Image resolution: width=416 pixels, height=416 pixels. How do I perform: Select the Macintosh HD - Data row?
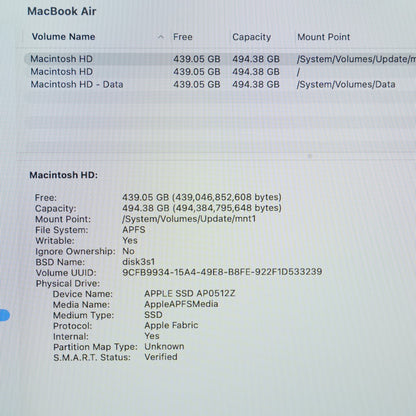pos(220,84)
